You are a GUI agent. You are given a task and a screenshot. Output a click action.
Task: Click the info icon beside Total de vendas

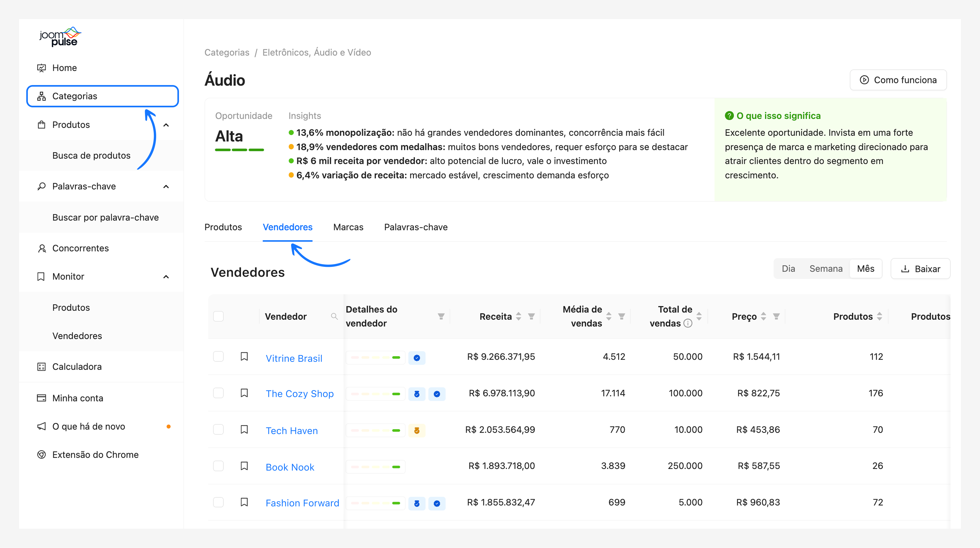click(688, 323)
